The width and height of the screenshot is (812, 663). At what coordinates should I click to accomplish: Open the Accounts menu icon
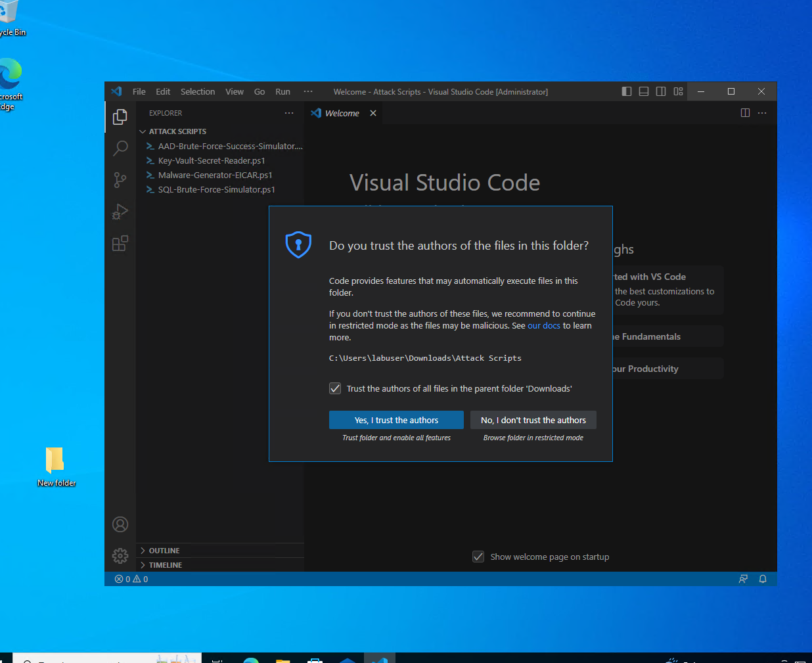[120, 524]
